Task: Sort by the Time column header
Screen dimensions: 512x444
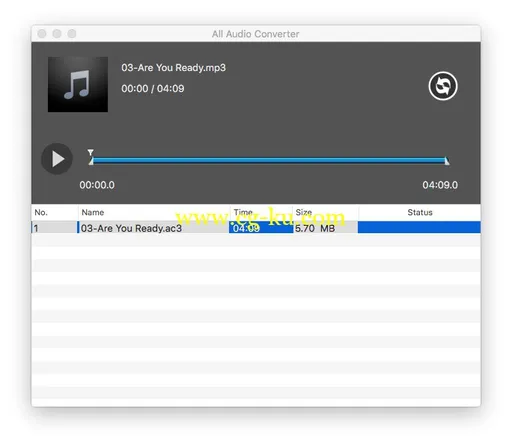Action: point(261,212)
